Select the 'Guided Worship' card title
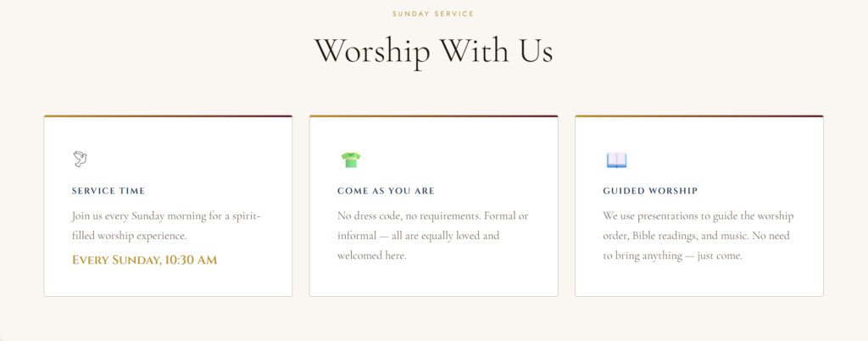 pos(650,191)
